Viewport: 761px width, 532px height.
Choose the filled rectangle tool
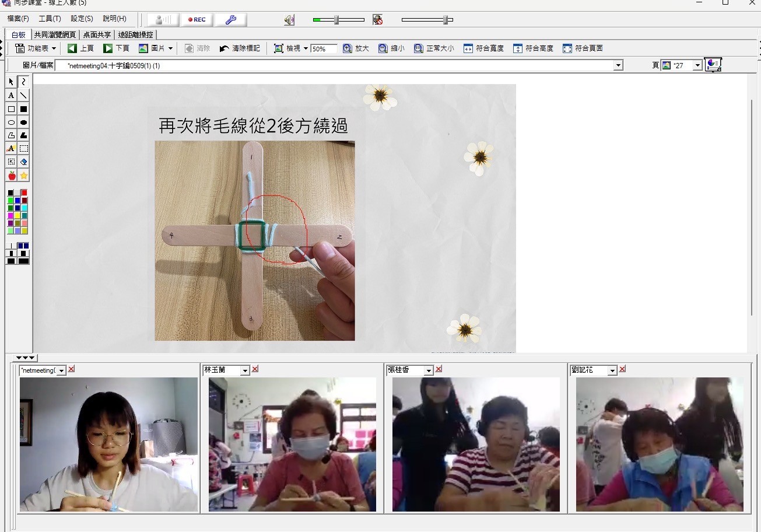coord(24,109)
